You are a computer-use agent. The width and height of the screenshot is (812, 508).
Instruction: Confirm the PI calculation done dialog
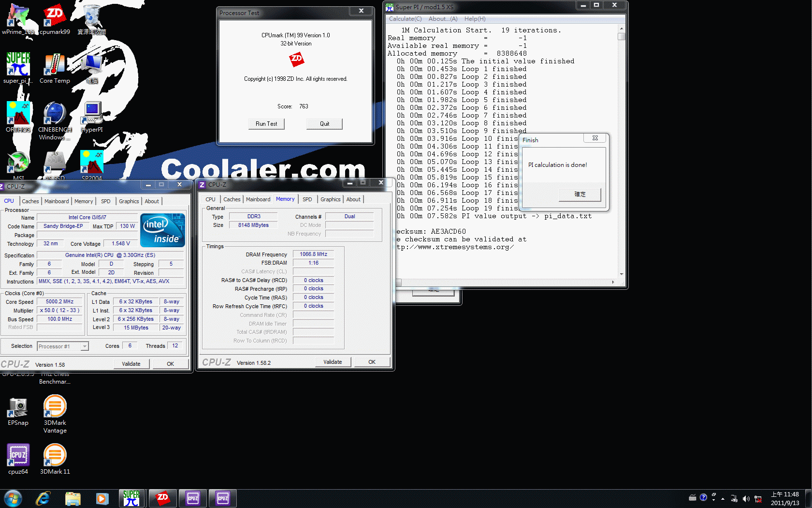coord(580,194)
